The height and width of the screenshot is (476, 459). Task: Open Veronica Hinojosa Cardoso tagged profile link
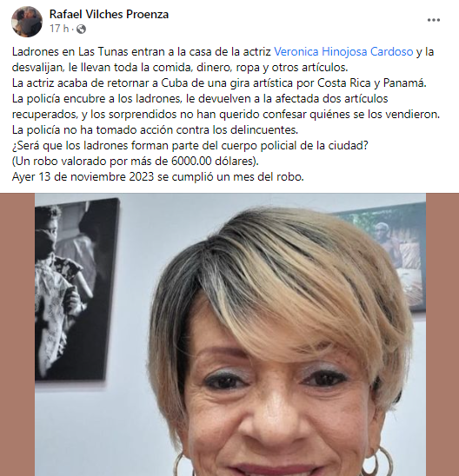[343, 51]
